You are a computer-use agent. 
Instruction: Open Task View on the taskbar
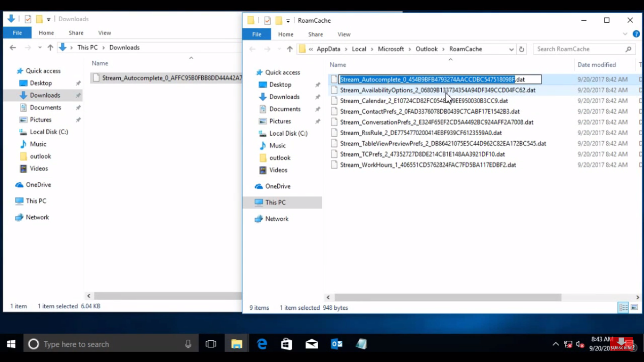[x=211, y=344]
